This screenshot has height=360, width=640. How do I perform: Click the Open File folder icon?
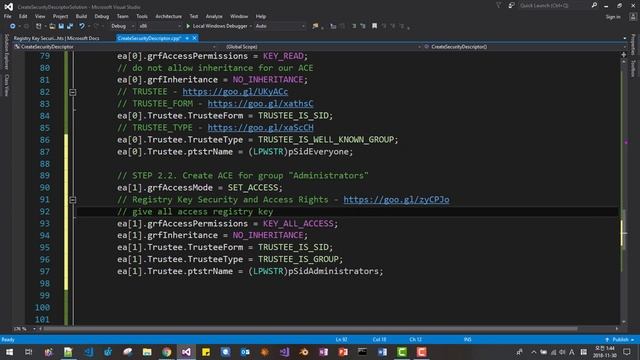(x=52, y=26)
